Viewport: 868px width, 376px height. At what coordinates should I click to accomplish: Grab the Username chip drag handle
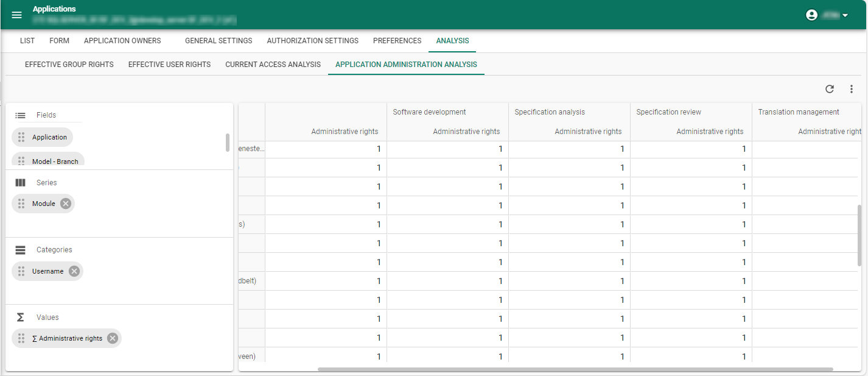coord(21,271)
